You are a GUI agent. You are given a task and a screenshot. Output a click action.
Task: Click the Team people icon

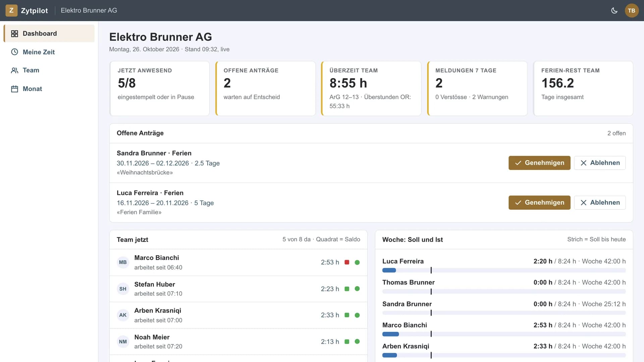[14, 70]
